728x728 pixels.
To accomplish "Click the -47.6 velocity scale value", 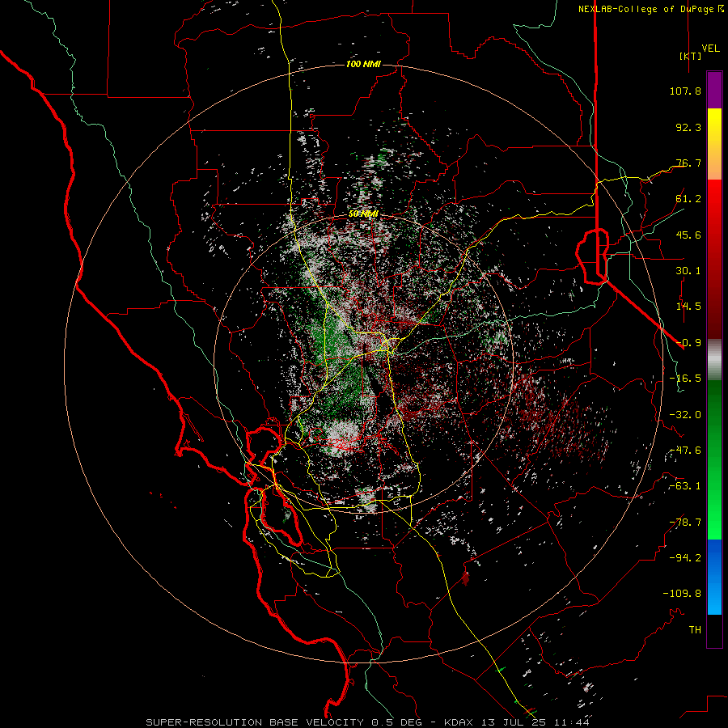I will [x=685, y=451].
